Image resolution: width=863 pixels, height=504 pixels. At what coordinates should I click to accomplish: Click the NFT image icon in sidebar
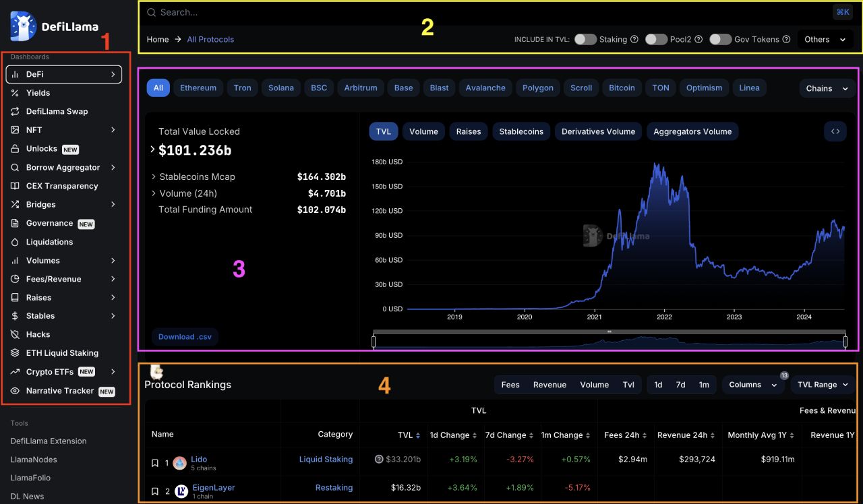(15, 130)
